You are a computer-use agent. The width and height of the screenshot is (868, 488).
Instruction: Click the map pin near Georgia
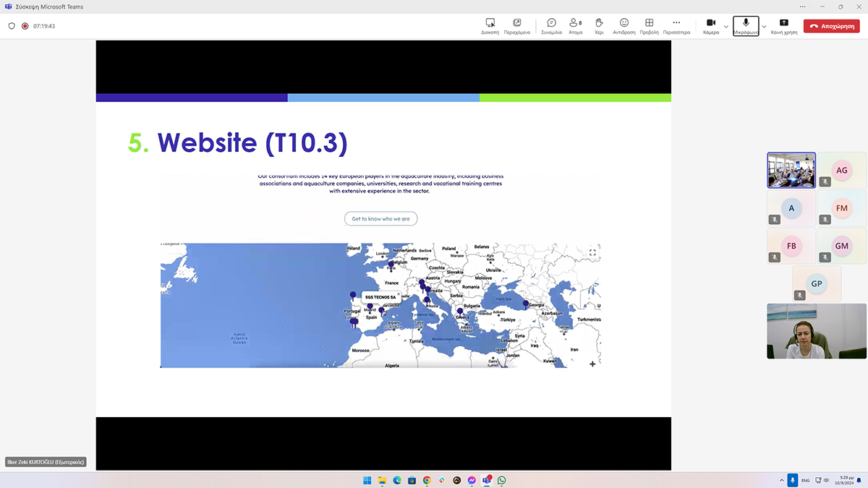(526, 304)
